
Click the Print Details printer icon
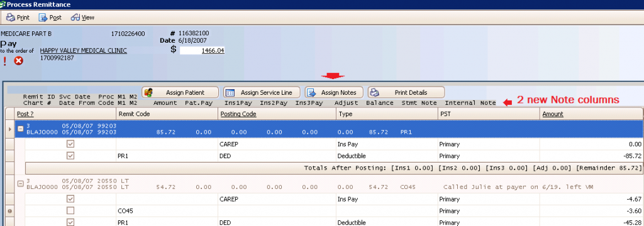(375, 93)
